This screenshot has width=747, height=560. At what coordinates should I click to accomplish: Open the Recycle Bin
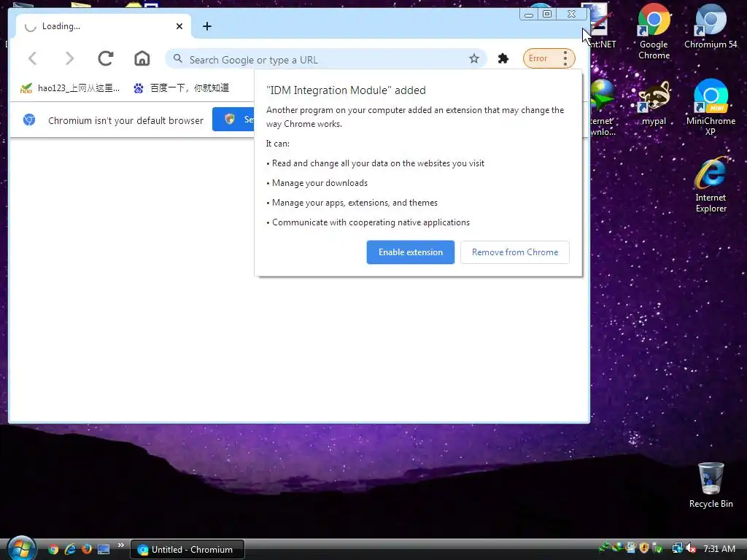pos(711,486)
